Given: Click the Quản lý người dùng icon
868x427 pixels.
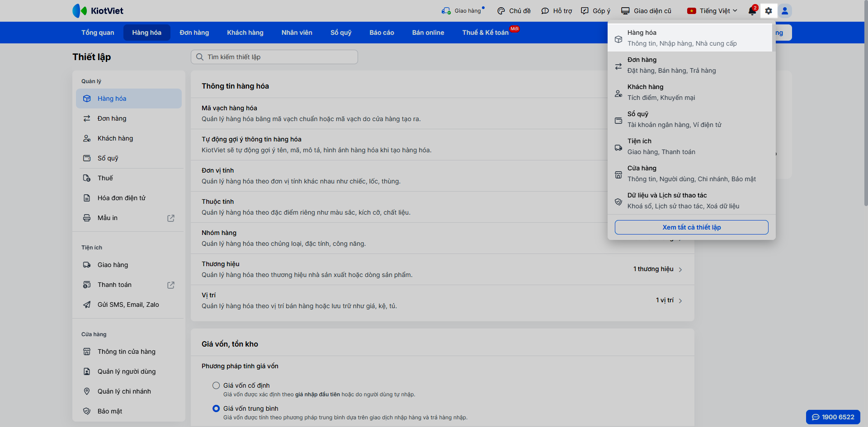Looking at the screenshot, I should [x=87, y=371].
